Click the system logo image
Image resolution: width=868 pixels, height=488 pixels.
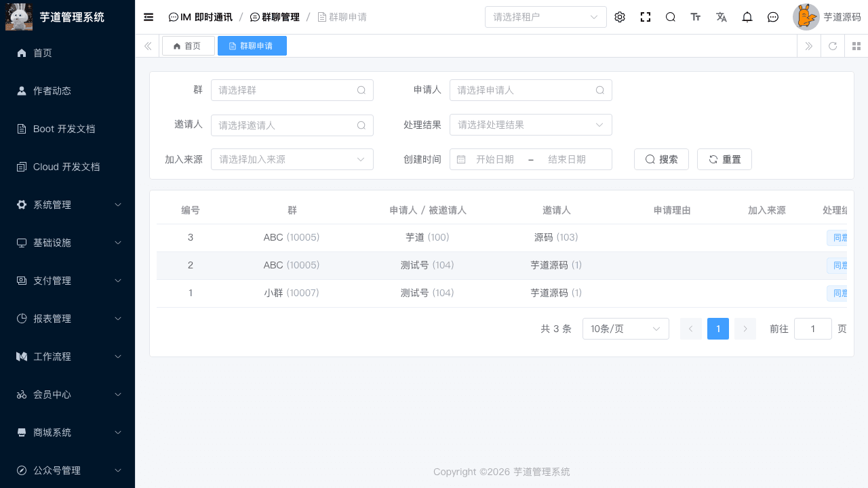tap(19, 17)
